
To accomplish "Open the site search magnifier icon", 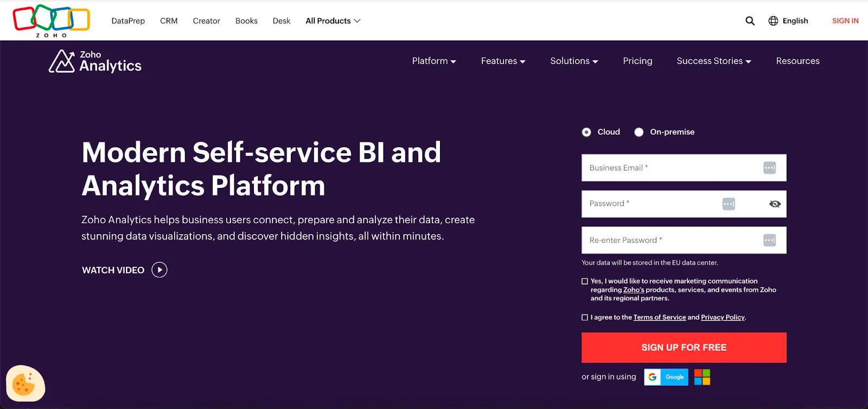I will click(x=750, y=21).
